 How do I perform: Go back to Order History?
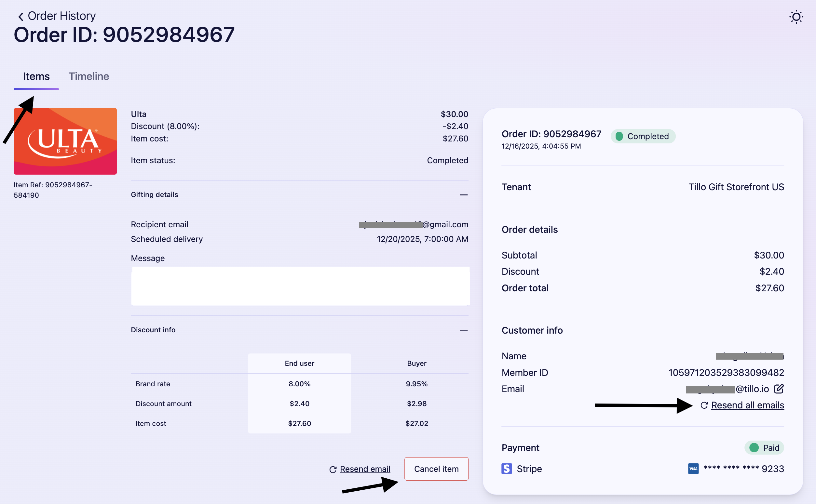[61, 16]
